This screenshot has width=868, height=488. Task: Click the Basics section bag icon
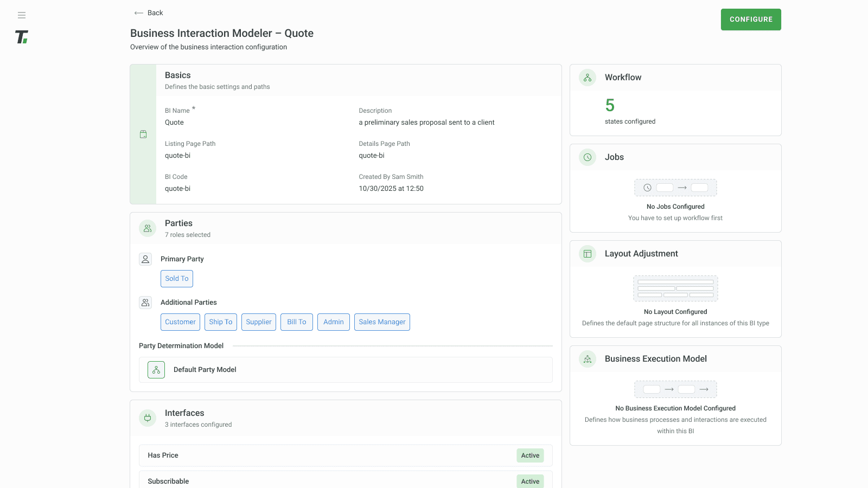143,134
